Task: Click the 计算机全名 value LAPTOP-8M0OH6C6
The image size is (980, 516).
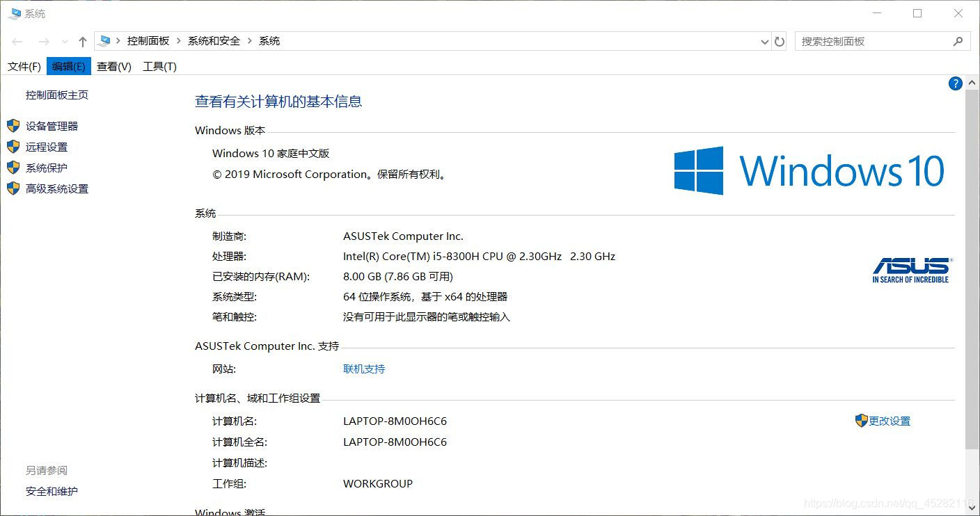Action: point(395,442)
